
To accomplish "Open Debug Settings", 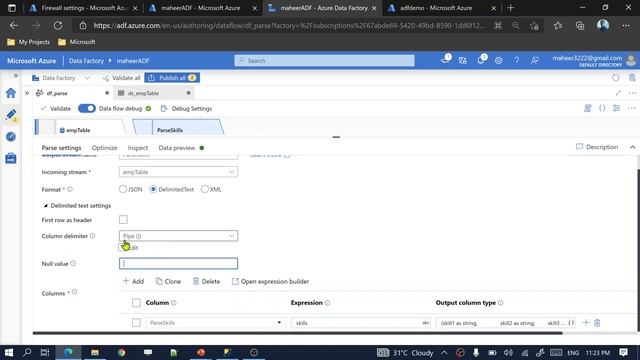I will pyautogui.click(x=187, y=109).
